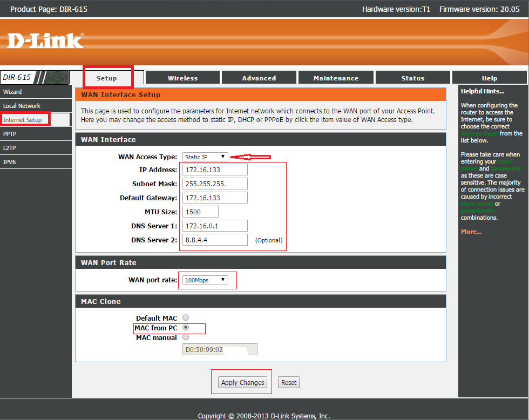The height and width of the screenshot is (420, 529).
Task: Click the Apply Changes button
Action: click(x=242, y=382)
